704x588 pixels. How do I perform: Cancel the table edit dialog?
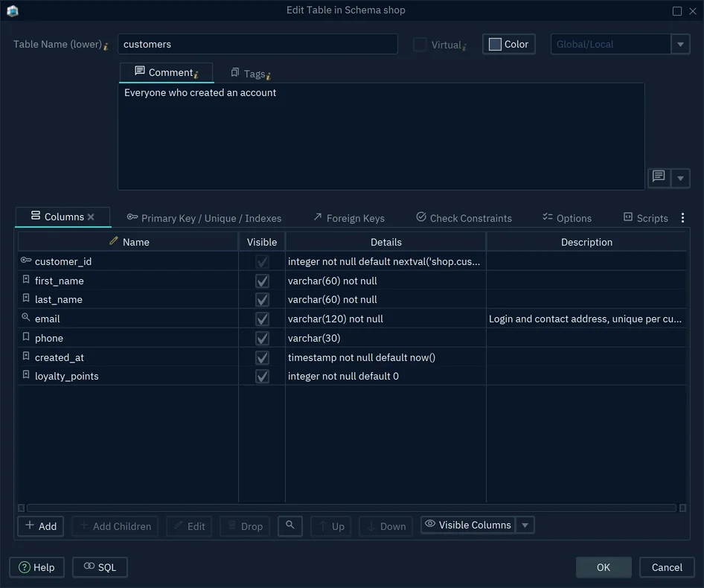coord(667,567)
